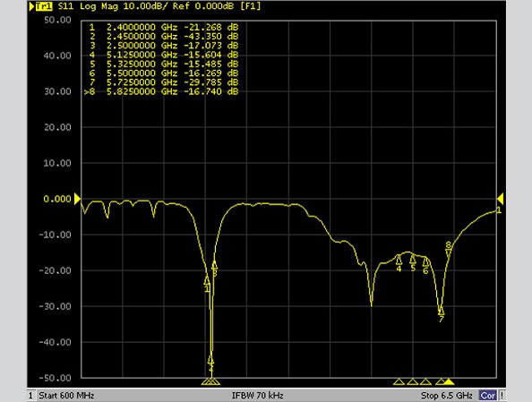Click the filled active marker on the frequency axis
This screenshot has height=402, width=532.
pos(449,382)
